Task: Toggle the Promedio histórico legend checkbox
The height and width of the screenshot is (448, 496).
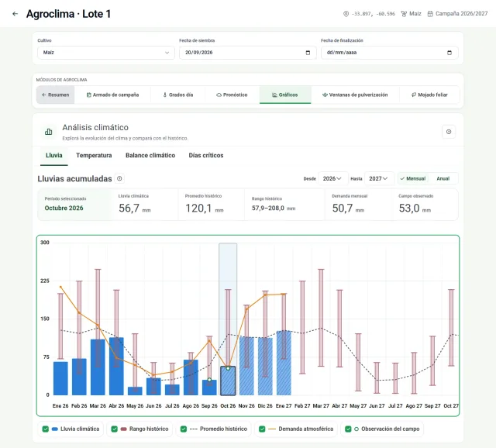Action: pos(184,429)
